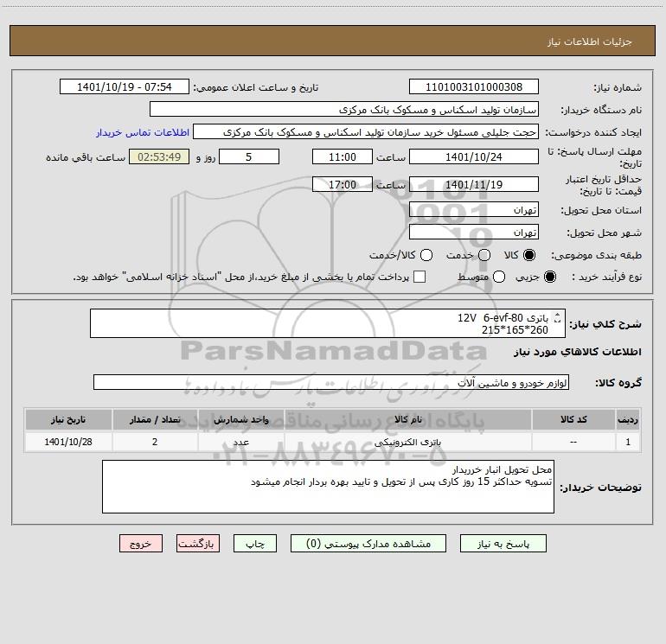Click the buyer notes text area
666x644 pixels.
328,487
